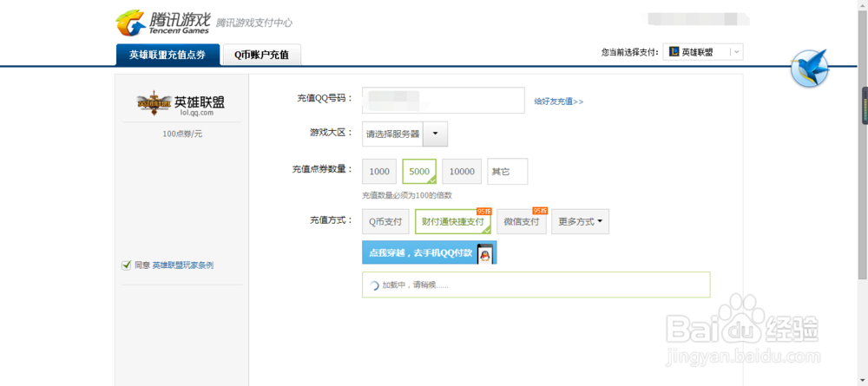Click the 其它 custom amount field
Viewport: 868px width, 386px height.
(x=508, y=172)
